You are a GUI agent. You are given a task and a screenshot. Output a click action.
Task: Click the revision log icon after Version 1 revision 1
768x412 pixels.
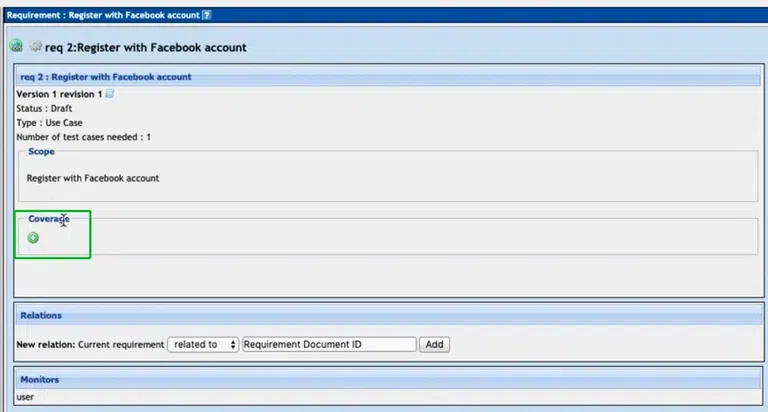pyautogui.click(x=110, y=94)
